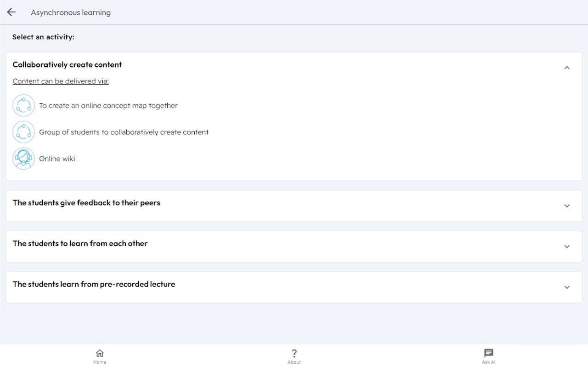Click the back arrow icon
The image size is (588, 368).
click(11, 12)
